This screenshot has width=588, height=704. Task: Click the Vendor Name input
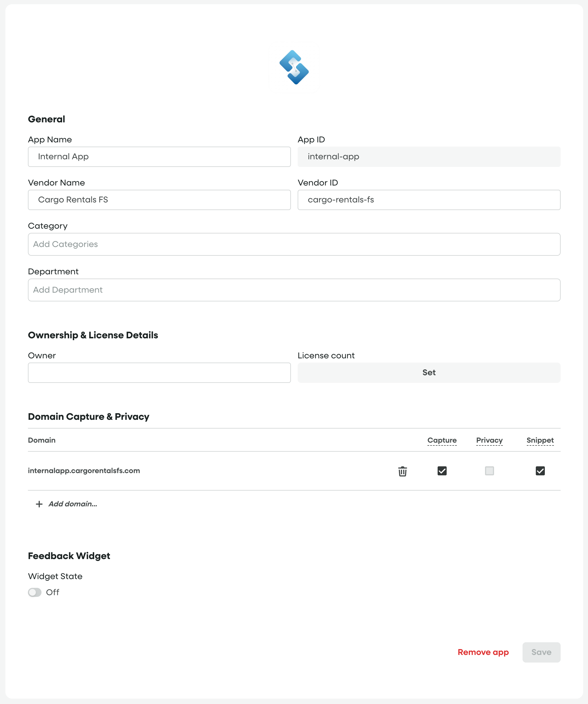[159, 200]
